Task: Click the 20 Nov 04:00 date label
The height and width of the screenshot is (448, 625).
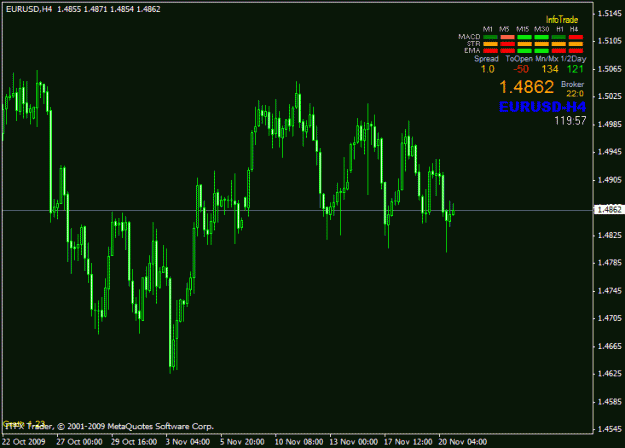Action: 463,442
